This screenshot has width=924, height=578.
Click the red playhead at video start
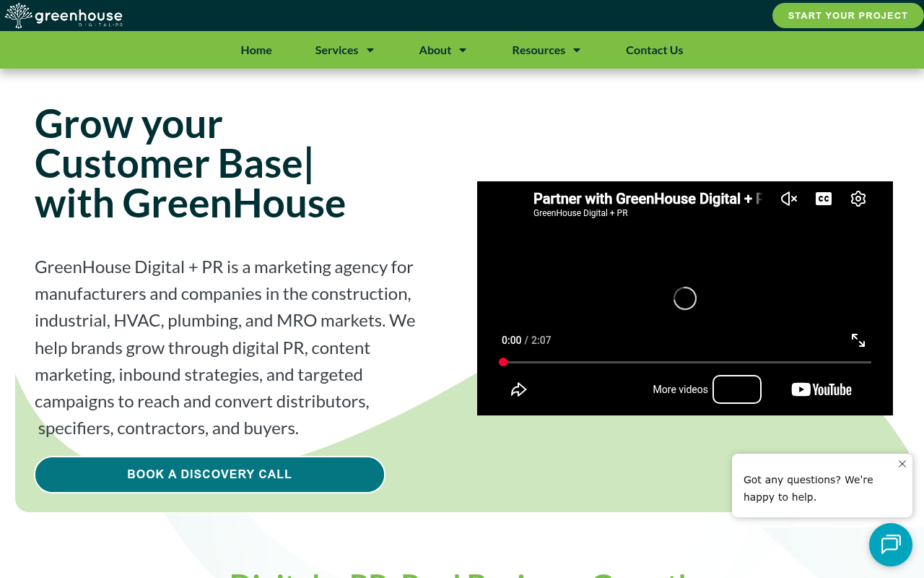503,362
